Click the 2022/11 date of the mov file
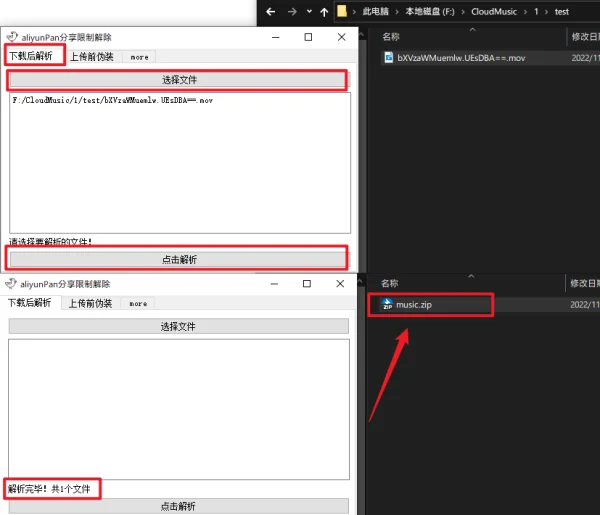Viewport: 600px width, 515px height. click(585, 58)
